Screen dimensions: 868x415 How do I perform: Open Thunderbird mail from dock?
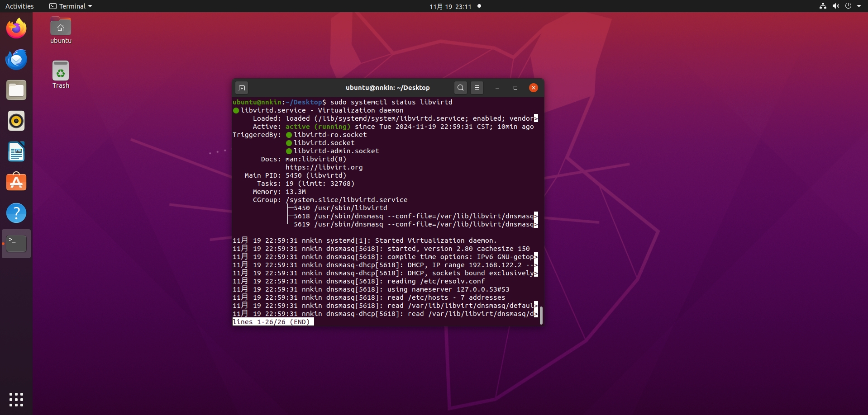point(16,60)
